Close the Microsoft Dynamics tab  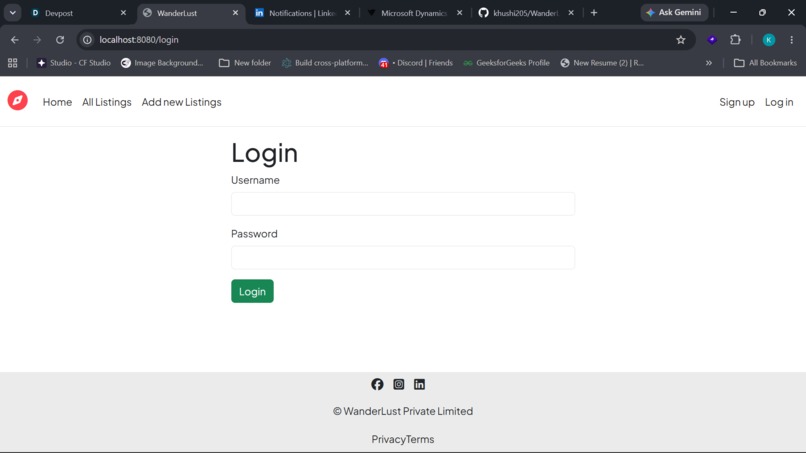coord(460,13)
